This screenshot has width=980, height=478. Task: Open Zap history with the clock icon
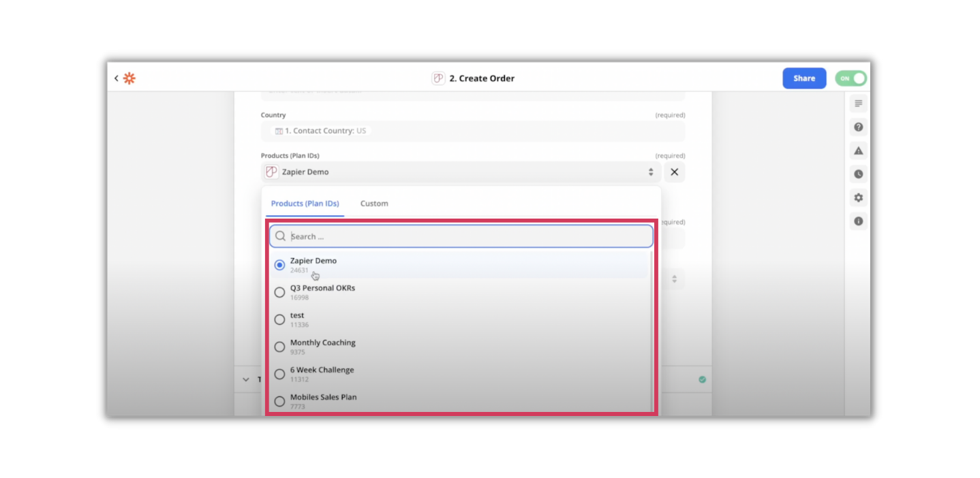click(x=858, y=174)
